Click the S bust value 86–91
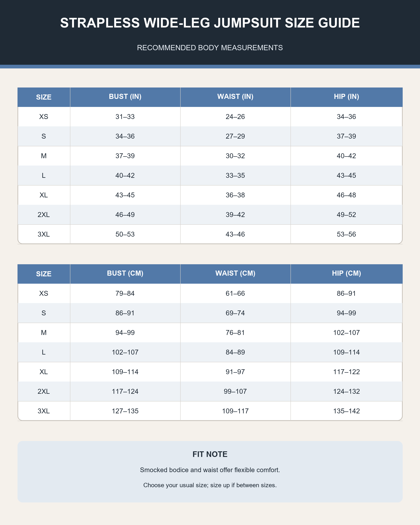 tap(125, 313)
